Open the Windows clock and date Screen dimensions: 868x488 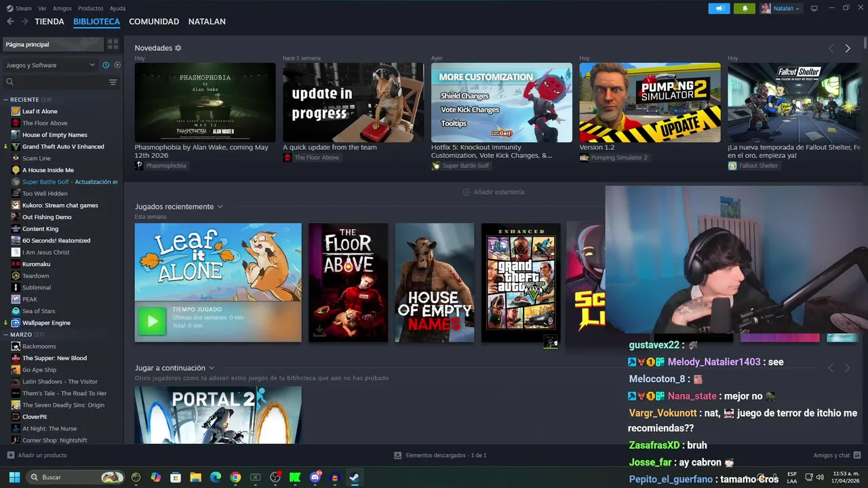point(845,477)
